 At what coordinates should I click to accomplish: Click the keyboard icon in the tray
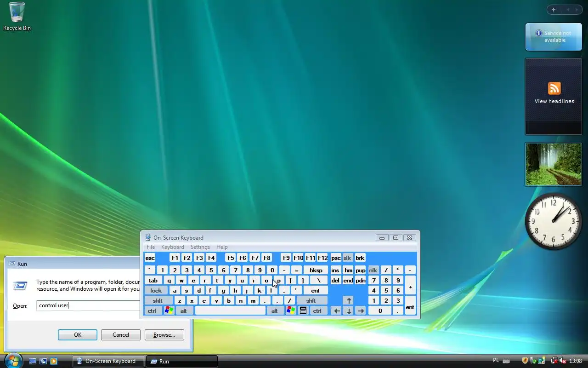click(x=506, y=361)
